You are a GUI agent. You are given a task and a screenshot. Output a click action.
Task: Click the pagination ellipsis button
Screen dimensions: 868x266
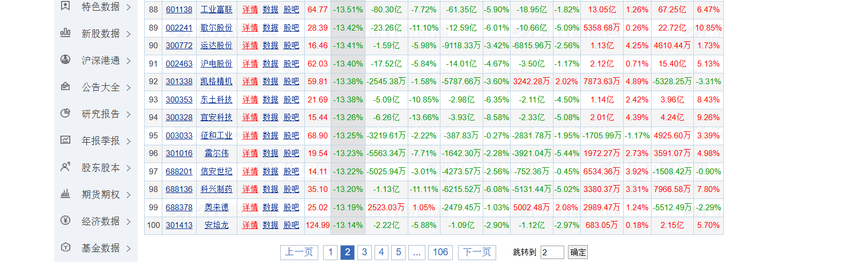(x=417, y=252)
